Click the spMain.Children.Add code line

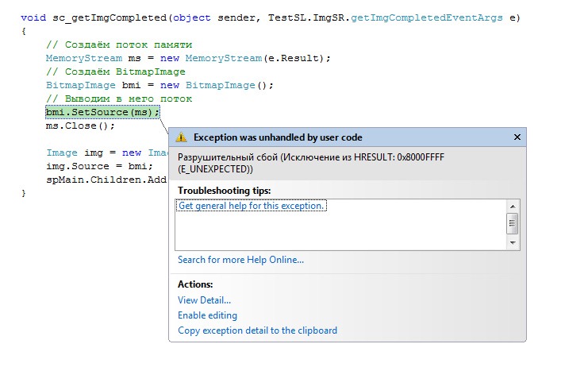tap(106, 180)
